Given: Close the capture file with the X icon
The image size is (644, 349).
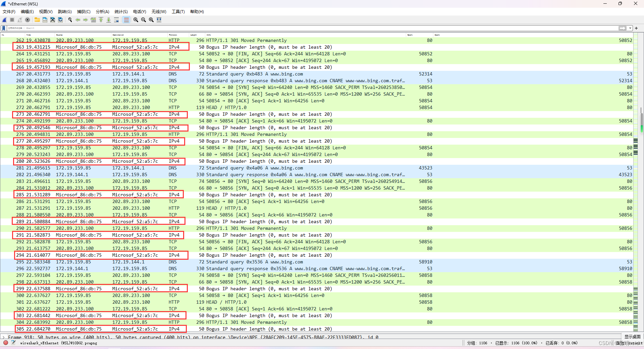Looking at the screenshot, I should [53, 20].
